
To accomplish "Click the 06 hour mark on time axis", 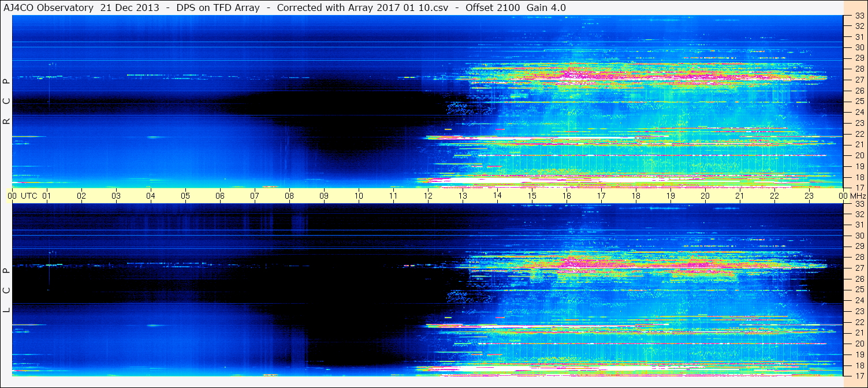I will coord(220,196).
